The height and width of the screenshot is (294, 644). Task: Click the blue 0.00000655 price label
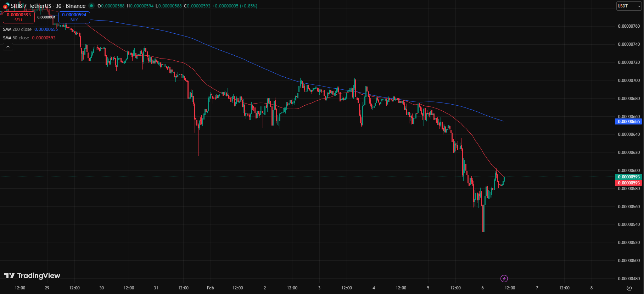coord(628,122)
